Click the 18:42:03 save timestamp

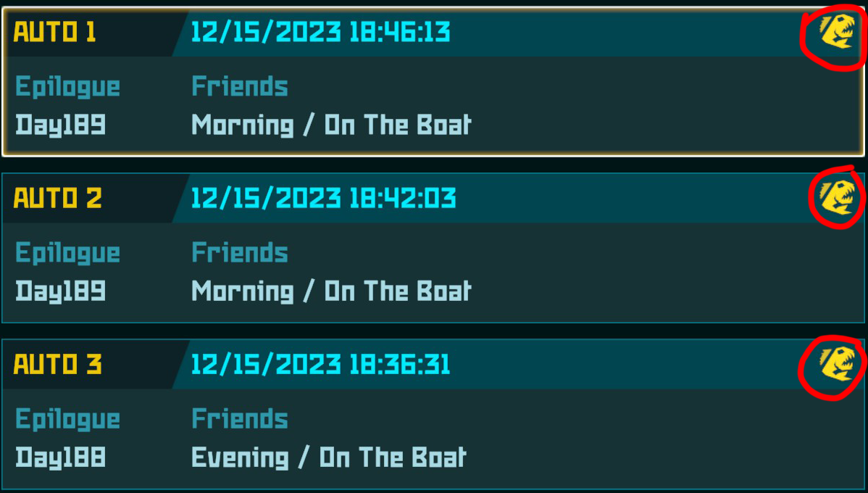323,198
